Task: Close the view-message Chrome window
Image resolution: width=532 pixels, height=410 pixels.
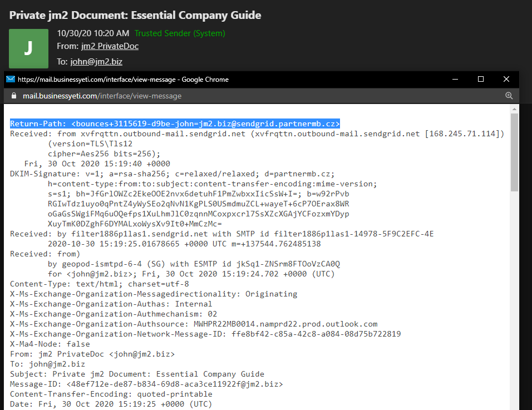Action: click(x=506, y=80)
